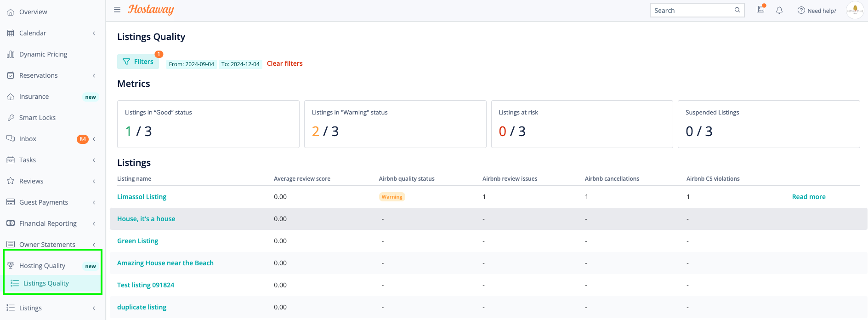Expand the Reservations submenu chevron
Image resolution: width=868 pixels, height=320 pixels.
pyautogui.click(x=94, y=75)
